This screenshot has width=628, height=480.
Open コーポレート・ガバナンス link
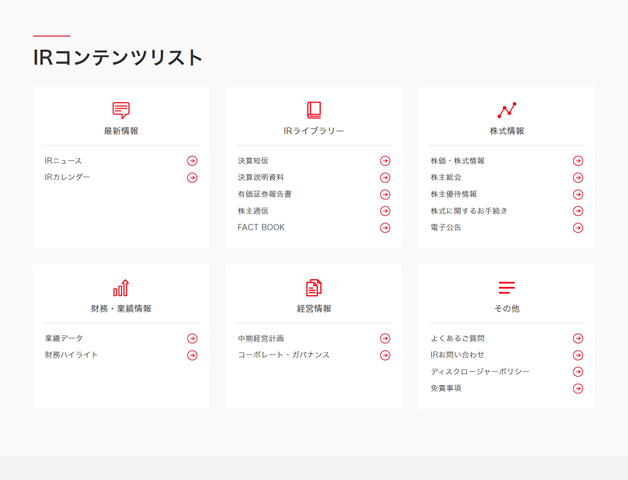[x=283, y=355]
